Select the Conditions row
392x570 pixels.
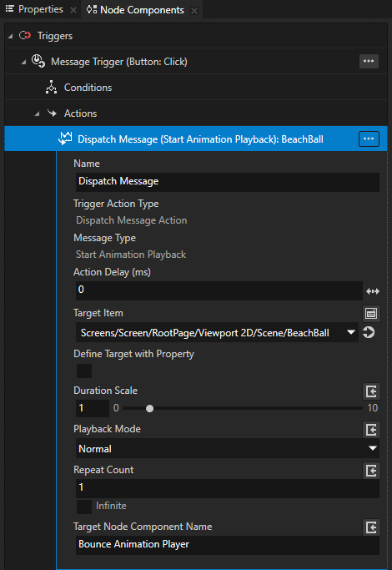click(196, 88)
